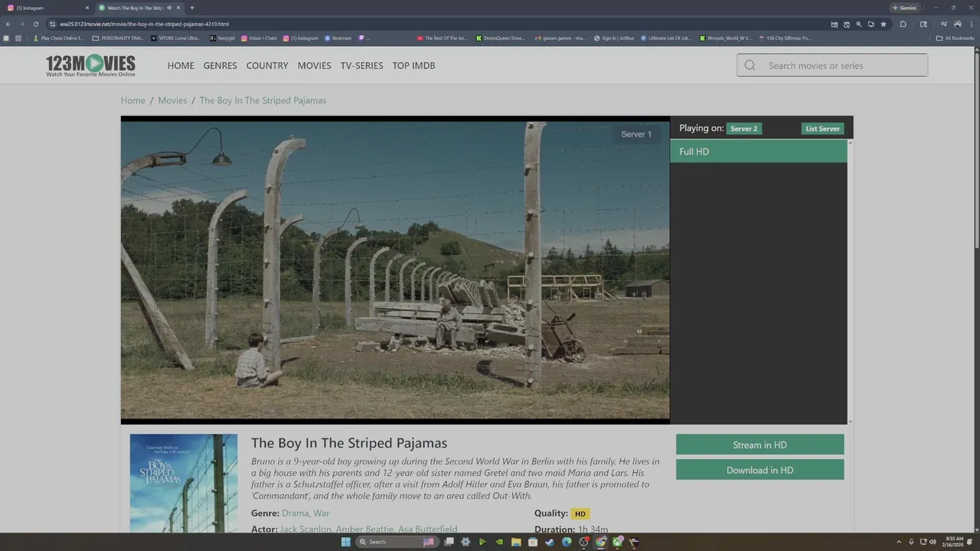Click the movie poster thumbnail

184,484
